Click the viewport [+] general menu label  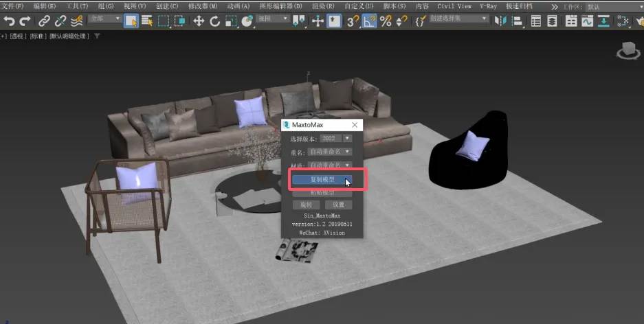pos(3,36)
